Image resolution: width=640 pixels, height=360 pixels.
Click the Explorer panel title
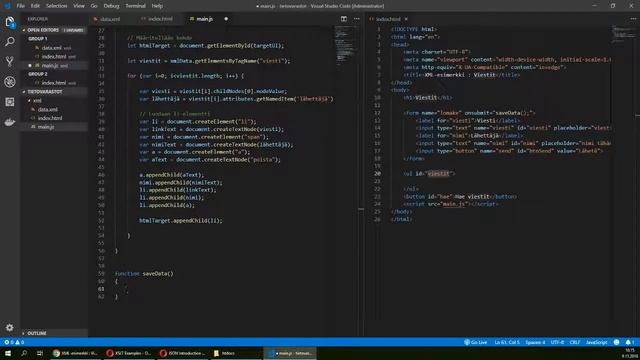coord(38,19)
